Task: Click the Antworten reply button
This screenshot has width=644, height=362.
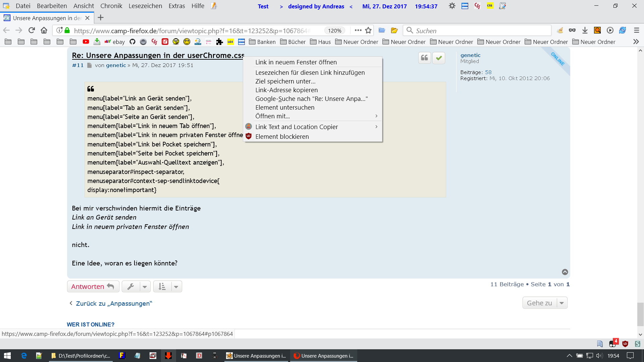Action: (93, 287)
